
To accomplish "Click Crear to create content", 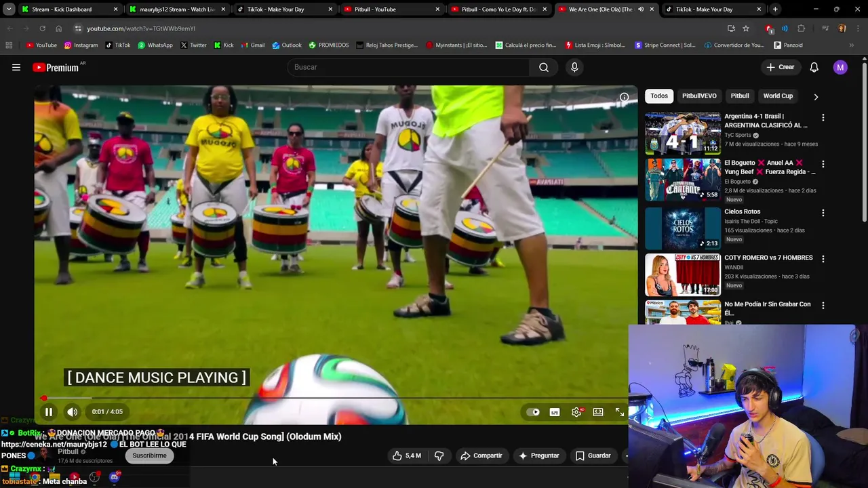I will tap(780, 67).
